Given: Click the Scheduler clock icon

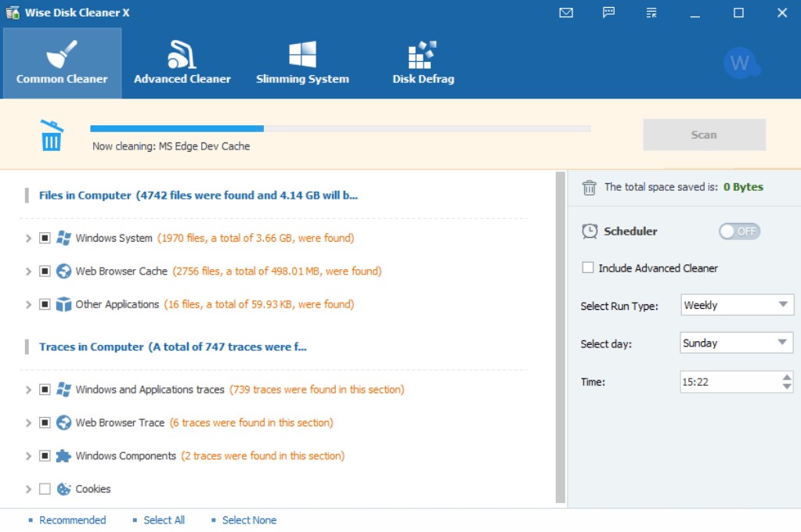Looking at the screenshot, I should 590,232.
